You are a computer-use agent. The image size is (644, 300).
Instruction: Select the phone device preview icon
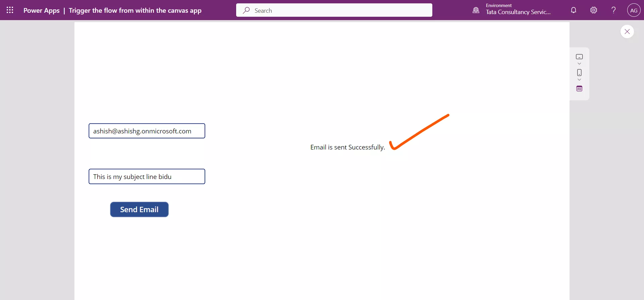[579, 72]
